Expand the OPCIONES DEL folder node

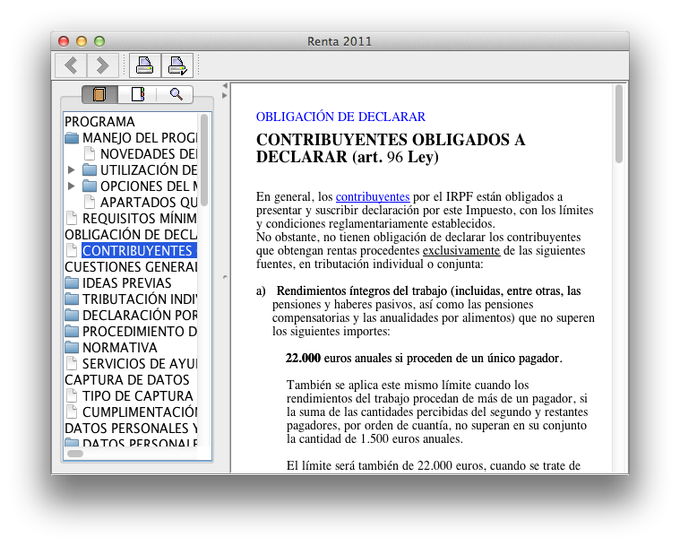(x=72, y=186)
